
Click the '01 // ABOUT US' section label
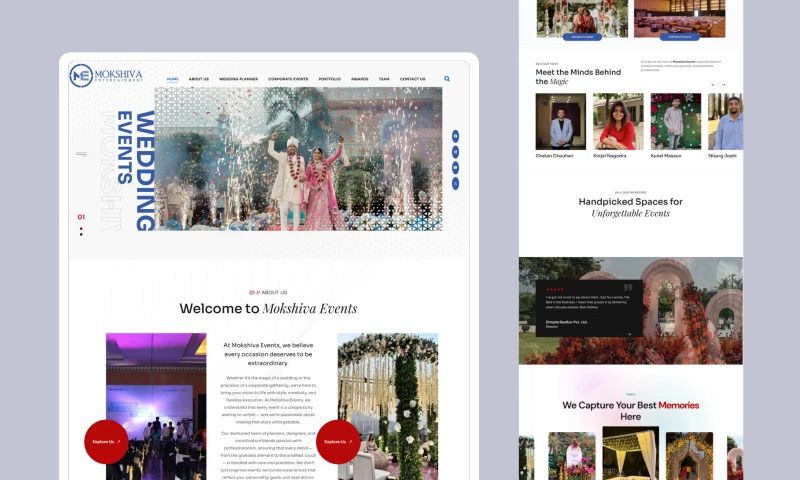pyautogui.click(x=268, y=292)
